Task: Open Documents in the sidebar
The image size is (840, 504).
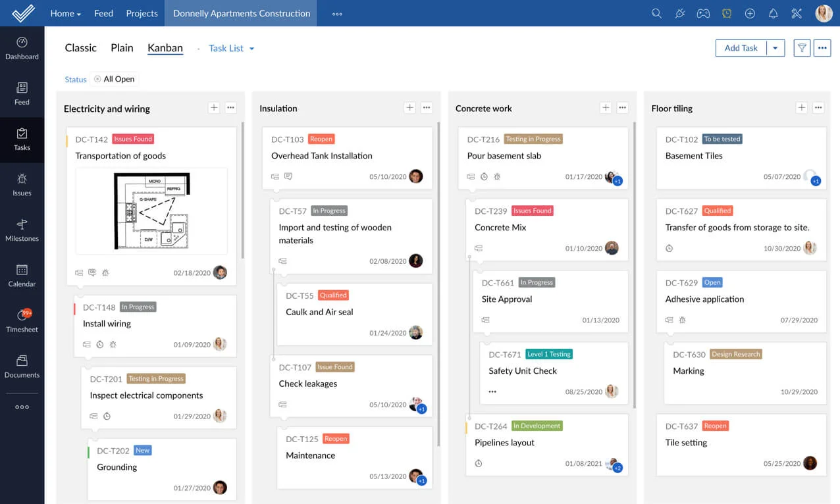Action: (x=22, y=366)
